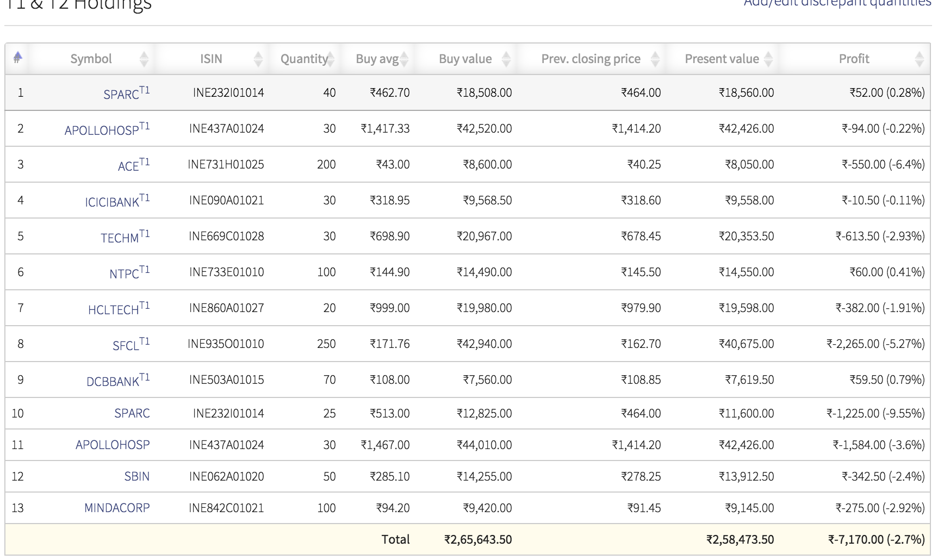944x560 pixels.
Task: Select ISIN INE062A01020 cell
Action: pyautogui.click(x=226, y=476)
